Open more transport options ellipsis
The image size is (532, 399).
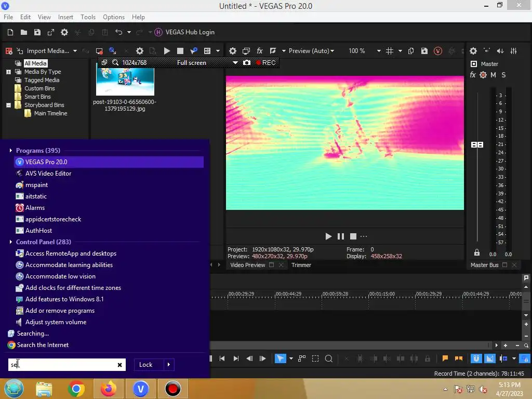point(364,236)
